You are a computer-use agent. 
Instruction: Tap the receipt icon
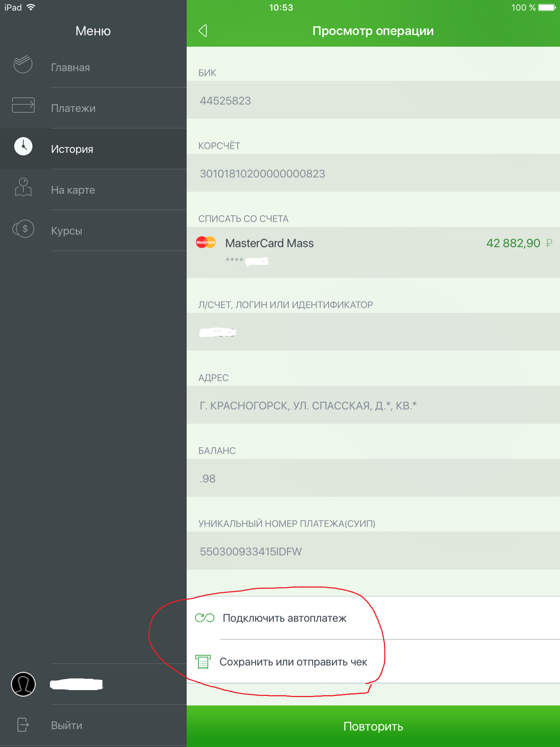tap(203, 662)
